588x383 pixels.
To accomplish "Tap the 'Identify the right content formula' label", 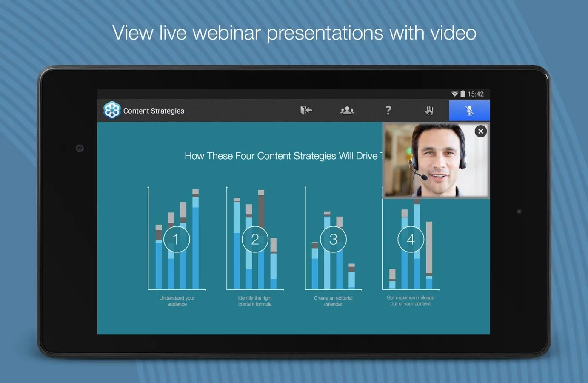I will tap(255, 301).
